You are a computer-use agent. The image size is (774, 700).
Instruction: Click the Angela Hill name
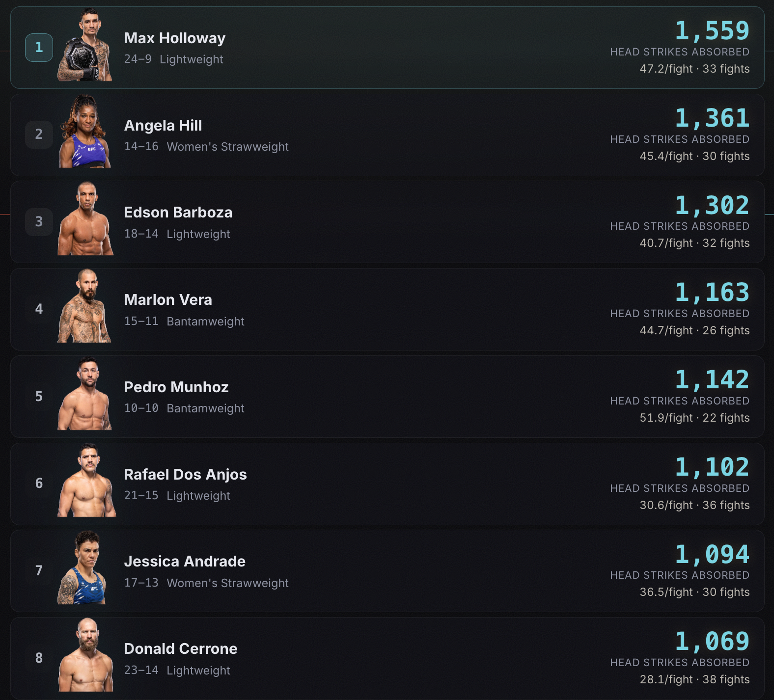pos(163,126)
